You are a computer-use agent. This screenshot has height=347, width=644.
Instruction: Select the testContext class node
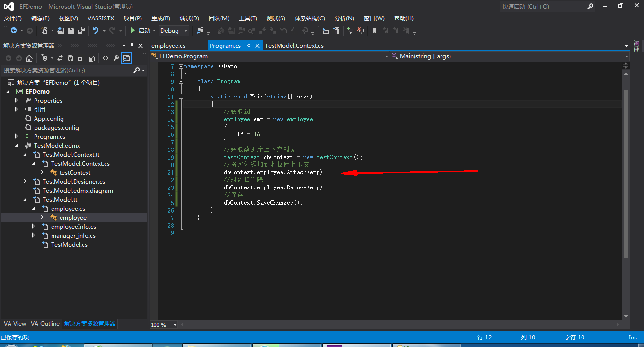point(75,173)
